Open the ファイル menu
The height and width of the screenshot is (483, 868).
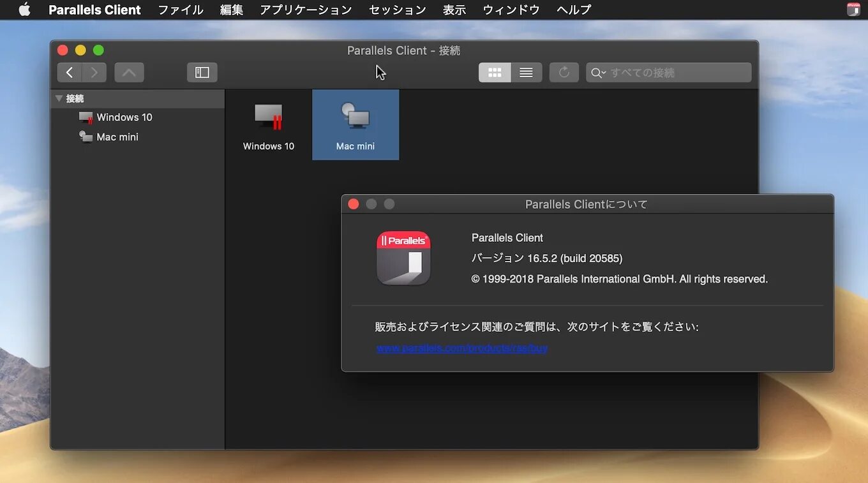pyautogui.click(x=181, y=10)
